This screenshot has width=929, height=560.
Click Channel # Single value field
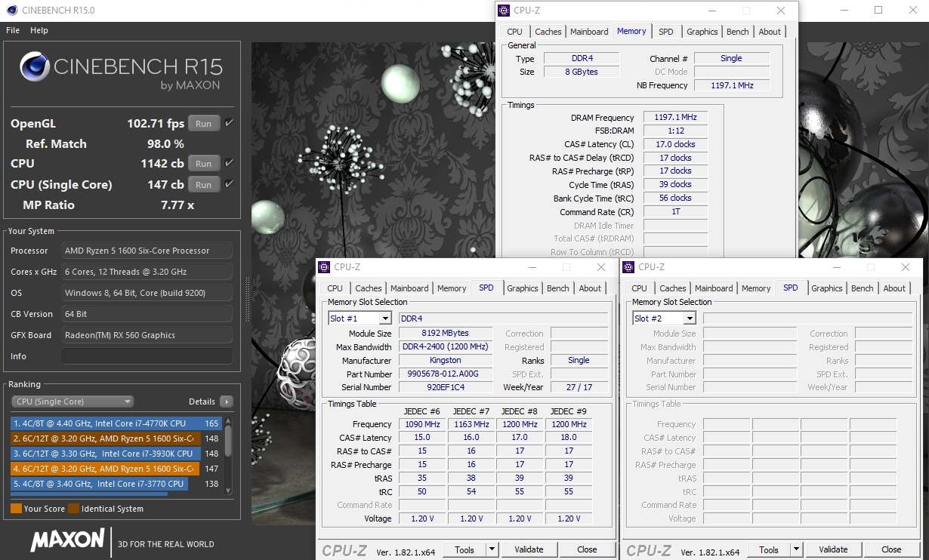pos(731,58)
